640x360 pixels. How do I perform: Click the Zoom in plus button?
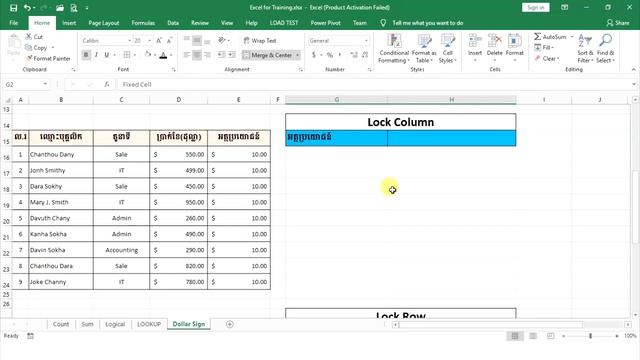pos(616,336)
